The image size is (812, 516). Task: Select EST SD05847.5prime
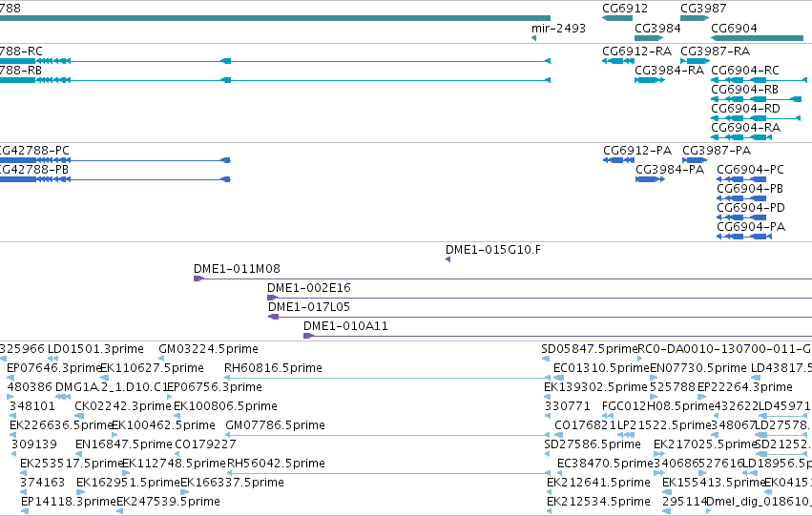[x=590, y=349]
